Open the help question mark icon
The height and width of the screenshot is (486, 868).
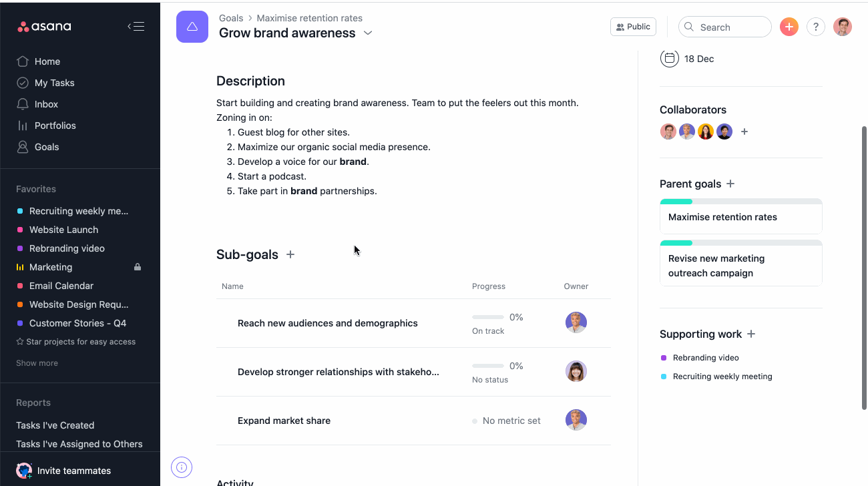click(x=816, y=27)
